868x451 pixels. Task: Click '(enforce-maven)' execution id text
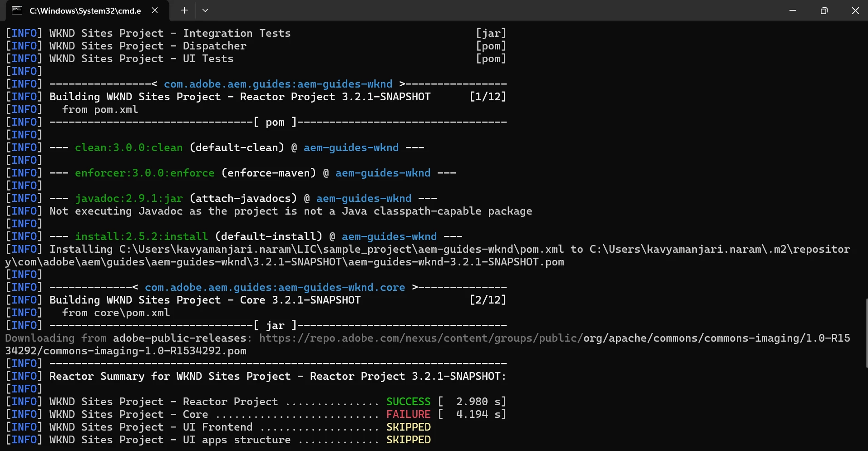(268, 173)
